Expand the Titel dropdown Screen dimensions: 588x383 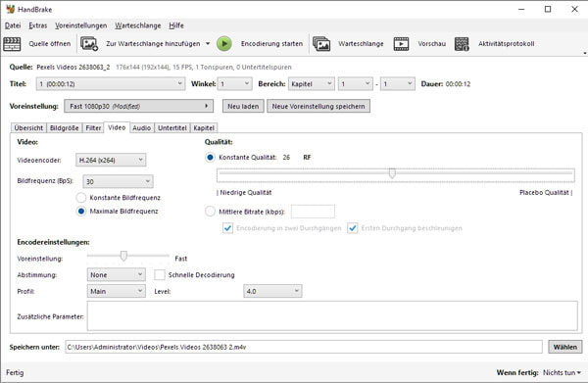111,84
